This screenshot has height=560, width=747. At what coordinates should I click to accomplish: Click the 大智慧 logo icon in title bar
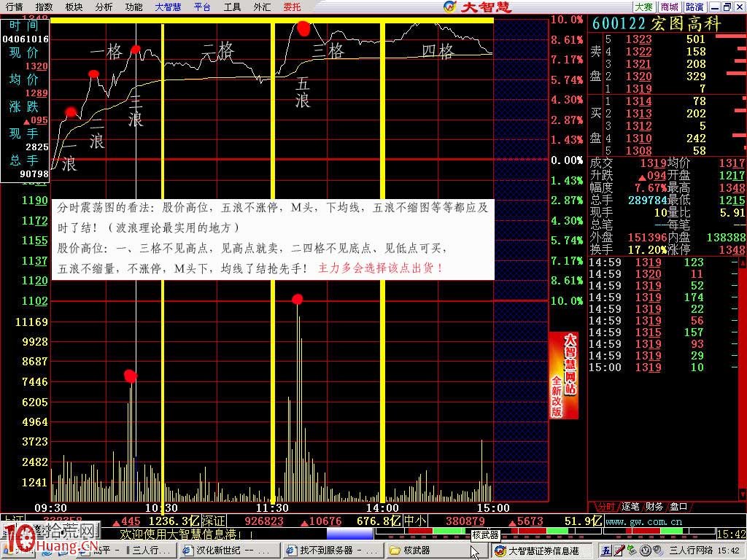pyautogui.click(x=450, y=7)
